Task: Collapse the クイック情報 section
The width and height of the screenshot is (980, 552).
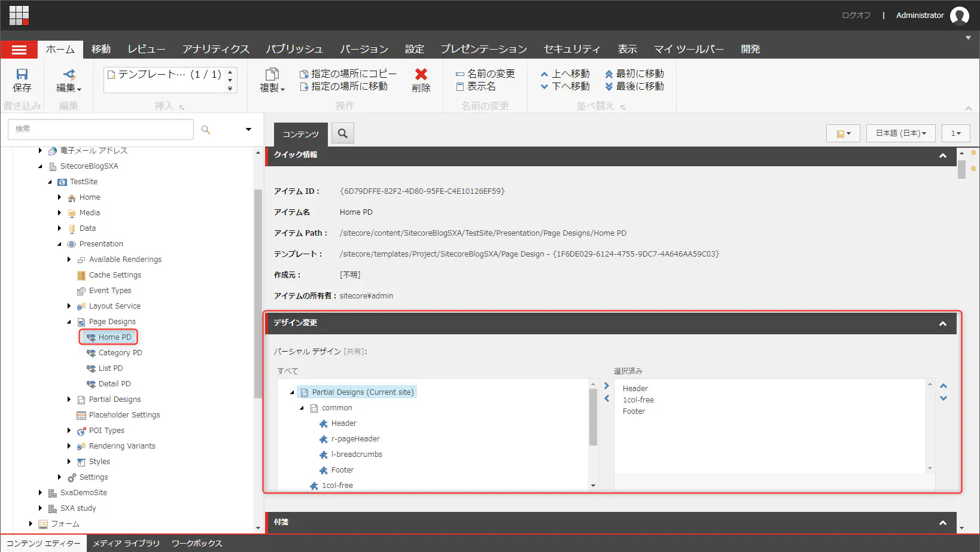Action: pos(943,155)
